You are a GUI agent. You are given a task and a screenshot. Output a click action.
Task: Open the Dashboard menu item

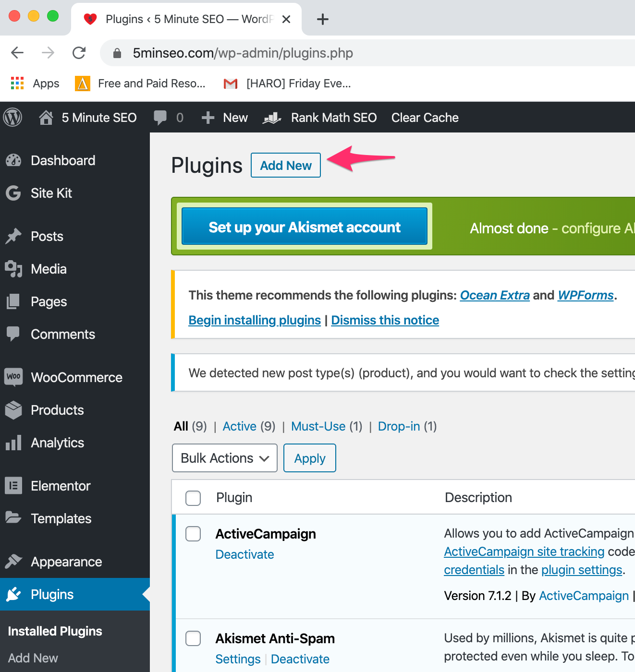75,160
